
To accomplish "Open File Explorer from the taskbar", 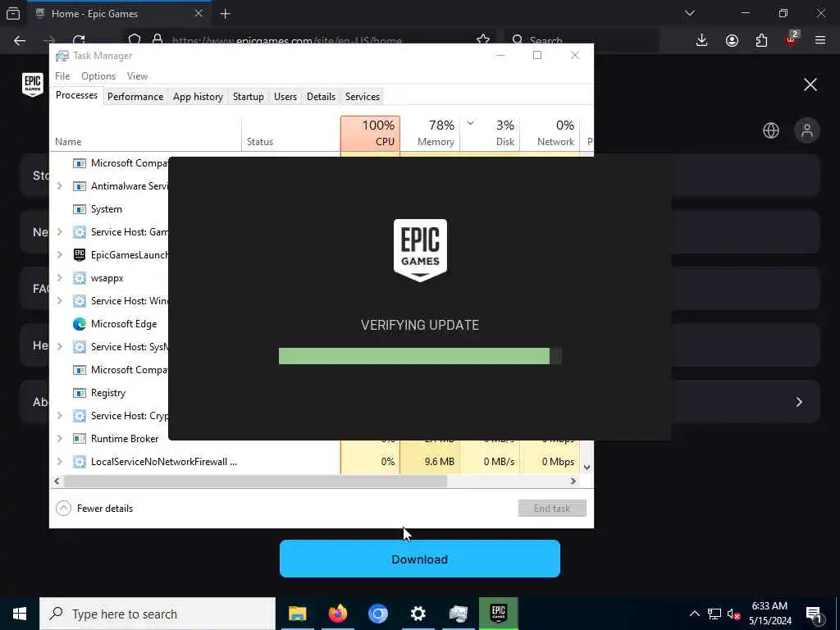I will [297, 614].
